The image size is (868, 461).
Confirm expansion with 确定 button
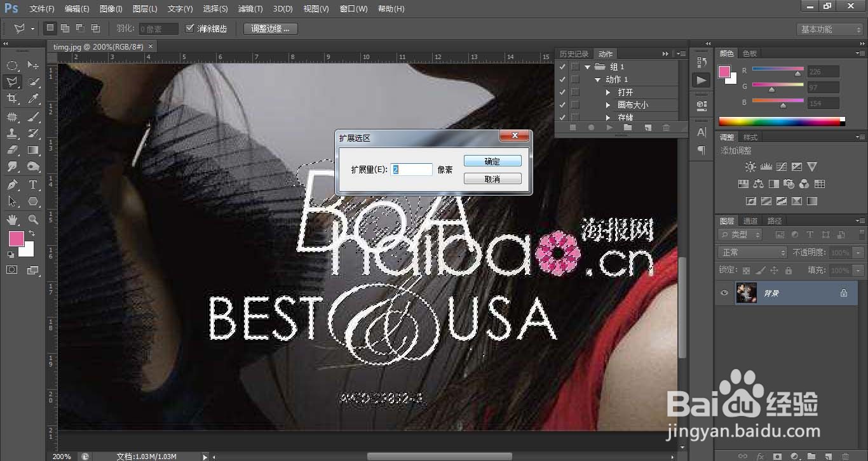click(492, 161)
